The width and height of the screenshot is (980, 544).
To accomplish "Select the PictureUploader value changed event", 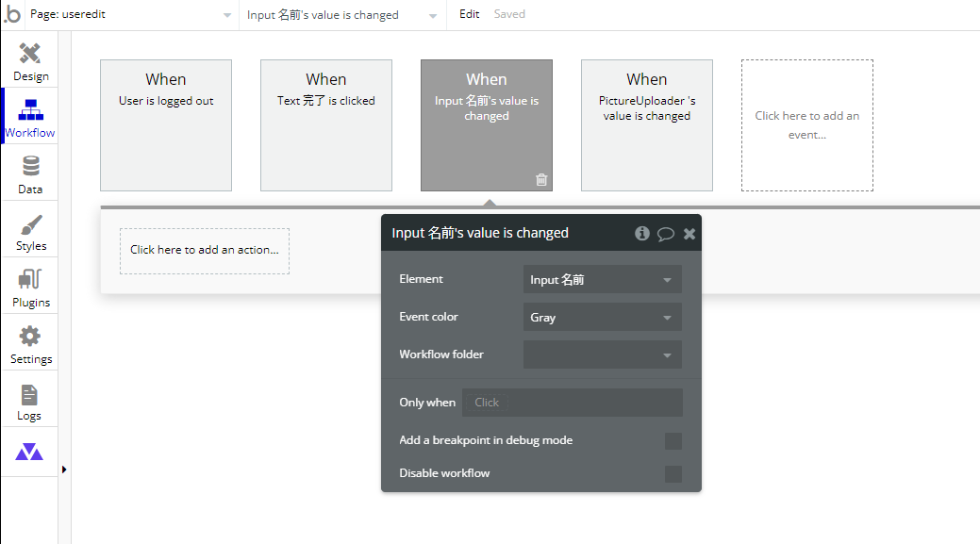I will pyautogui.click(x=647, y=125).
